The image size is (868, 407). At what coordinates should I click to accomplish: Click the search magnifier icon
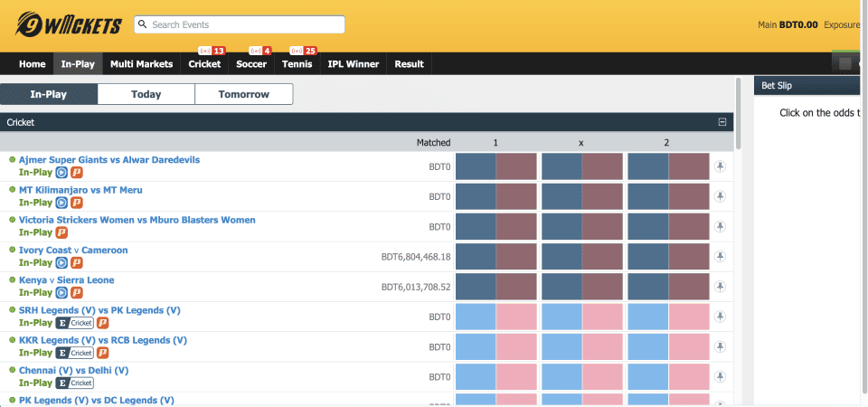click(x=142, y=24)
